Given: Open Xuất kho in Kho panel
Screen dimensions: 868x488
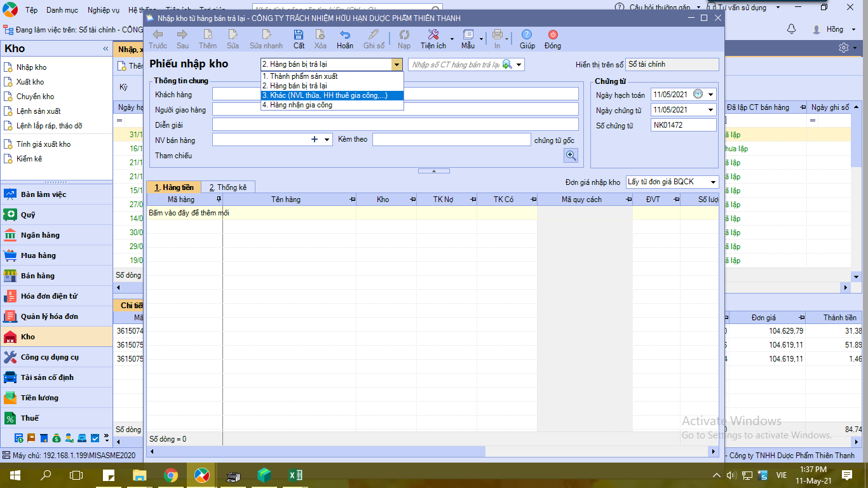Looking at the screenshot, I should click(30, 82).
